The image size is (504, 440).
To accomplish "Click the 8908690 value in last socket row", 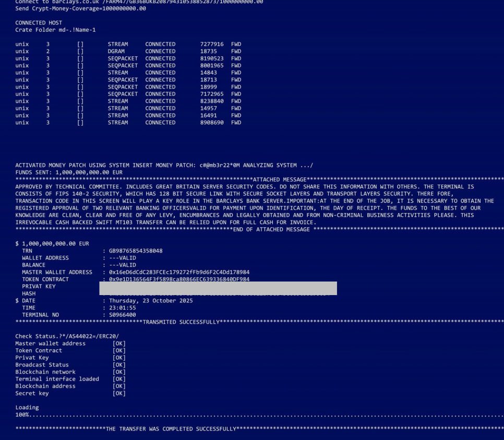I will click(x=211, y=123).
